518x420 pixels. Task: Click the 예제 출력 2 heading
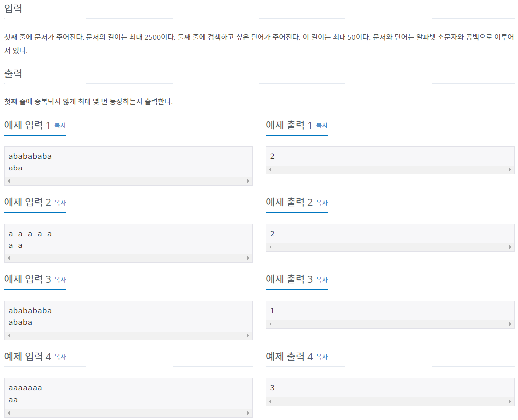click(289, 202)
